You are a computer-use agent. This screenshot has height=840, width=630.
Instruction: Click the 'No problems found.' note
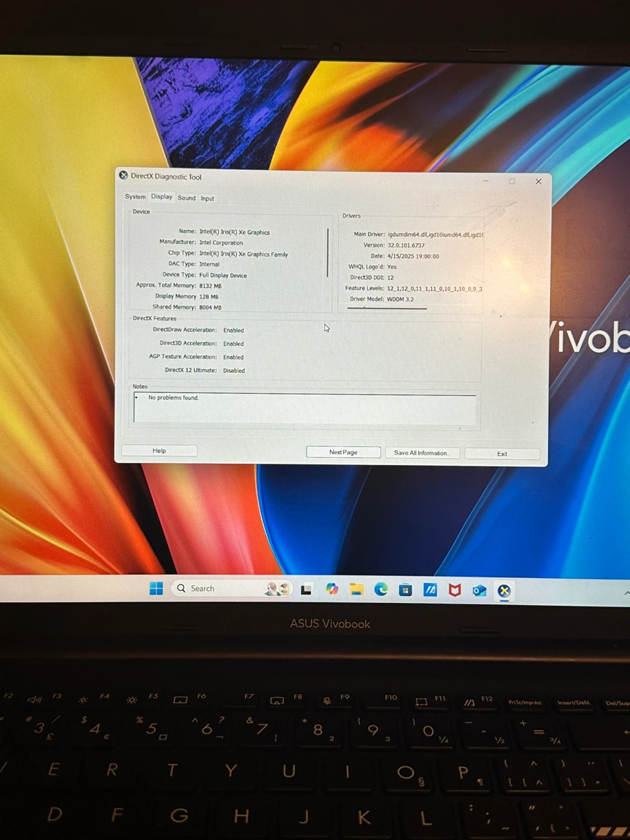tap(173, 398)
